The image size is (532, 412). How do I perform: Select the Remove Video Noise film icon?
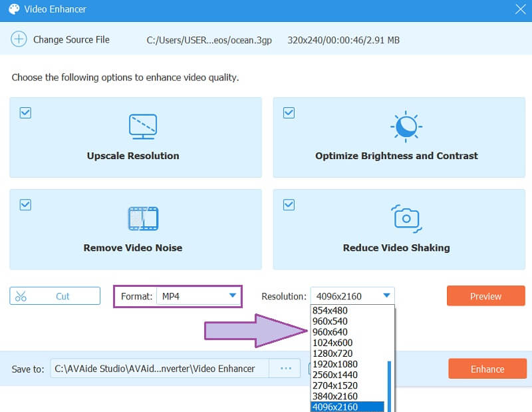point(143,218)
